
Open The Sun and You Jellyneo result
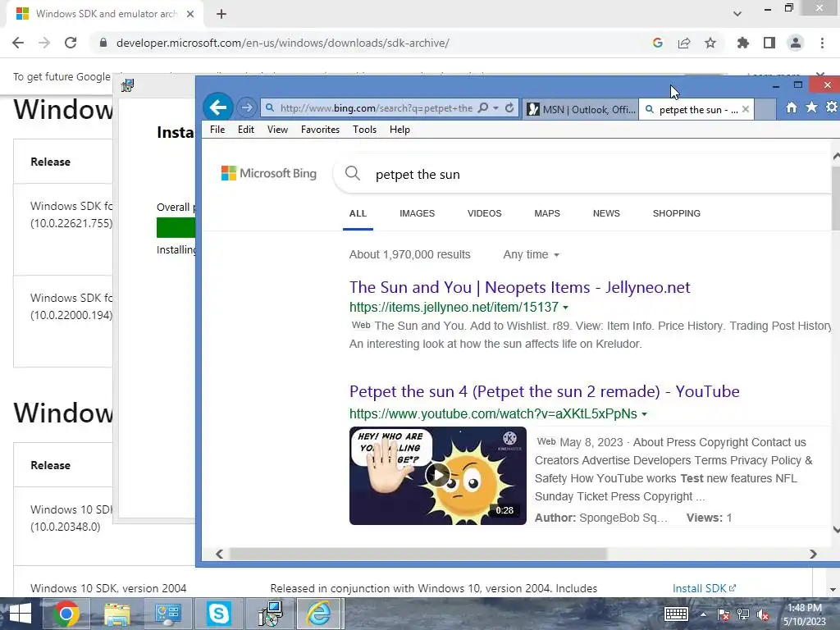(519, 288)
